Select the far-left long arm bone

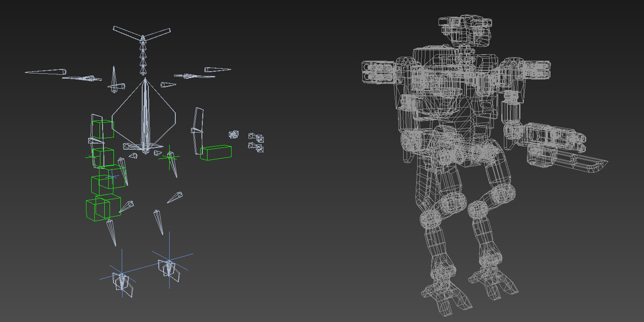46,72
